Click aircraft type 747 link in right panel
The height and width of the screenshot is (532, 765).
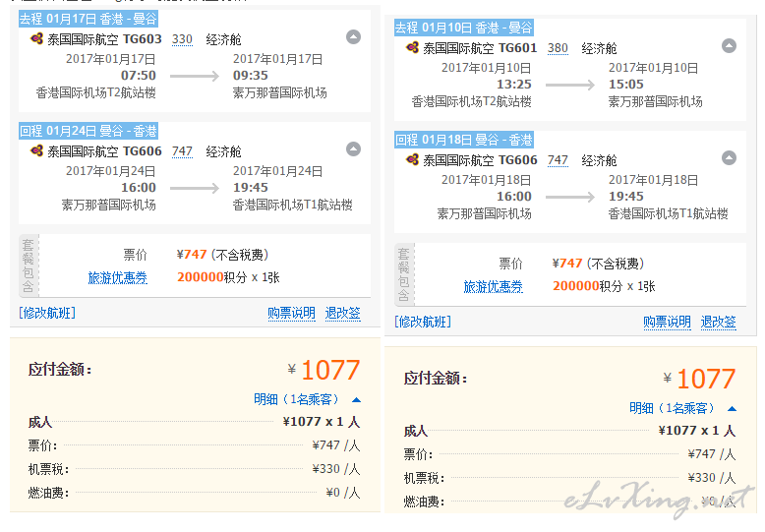pos(558,160)
